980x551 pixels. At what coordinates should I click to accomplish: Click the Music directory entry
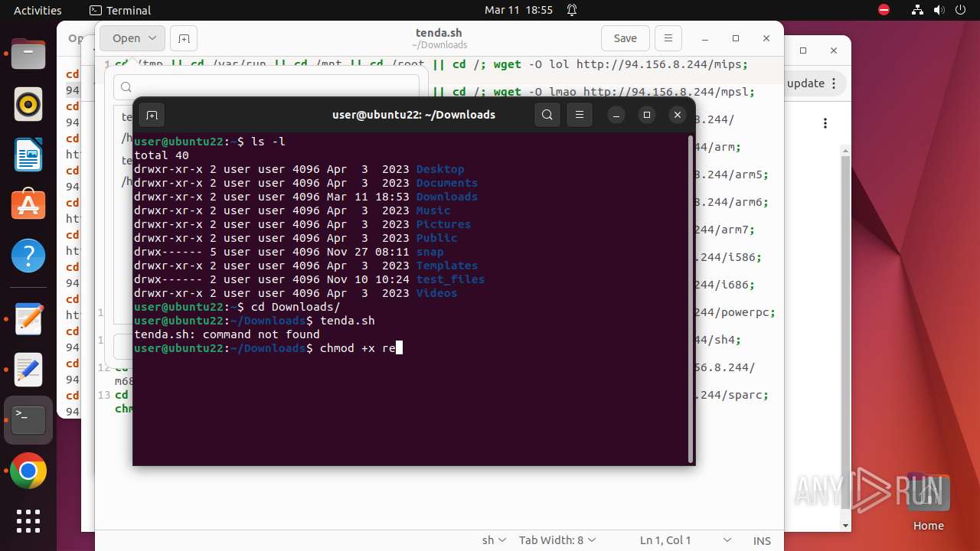[x=433, y=210]
